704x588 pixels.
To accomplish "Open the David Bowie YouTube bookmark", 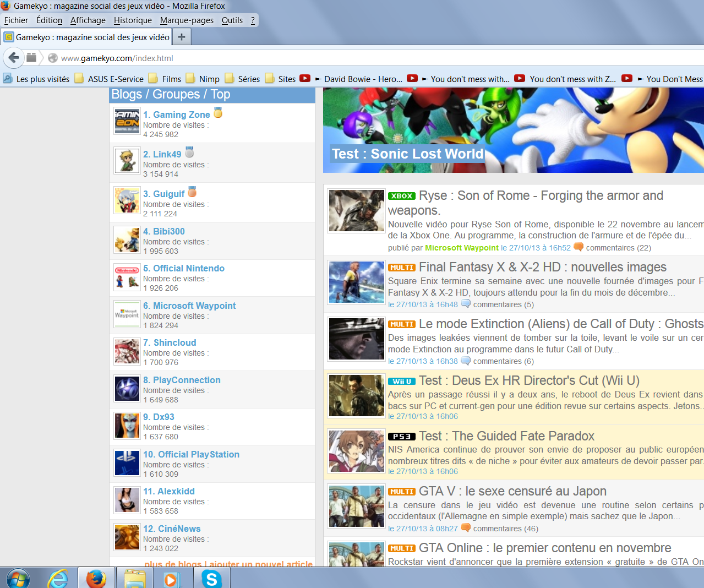I will [351, 79].
